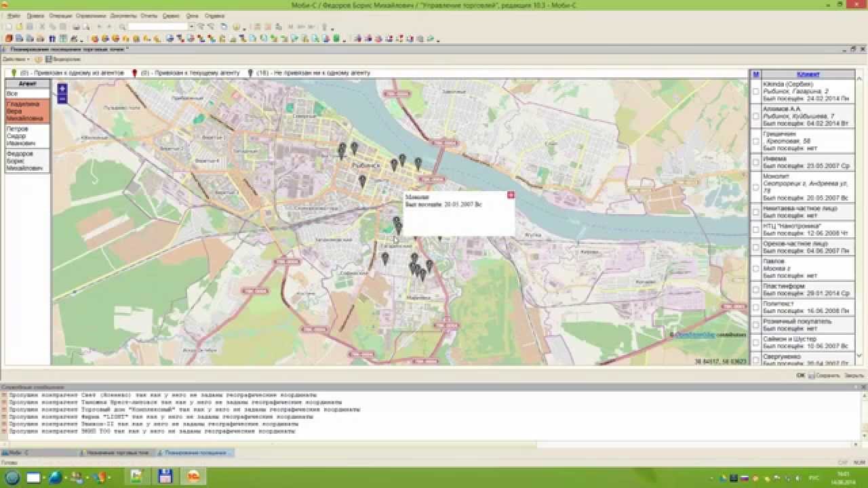868x488 pixels.
Task: Open the Windows Start button
Action: pyautogui.click(x=12, y=477)
